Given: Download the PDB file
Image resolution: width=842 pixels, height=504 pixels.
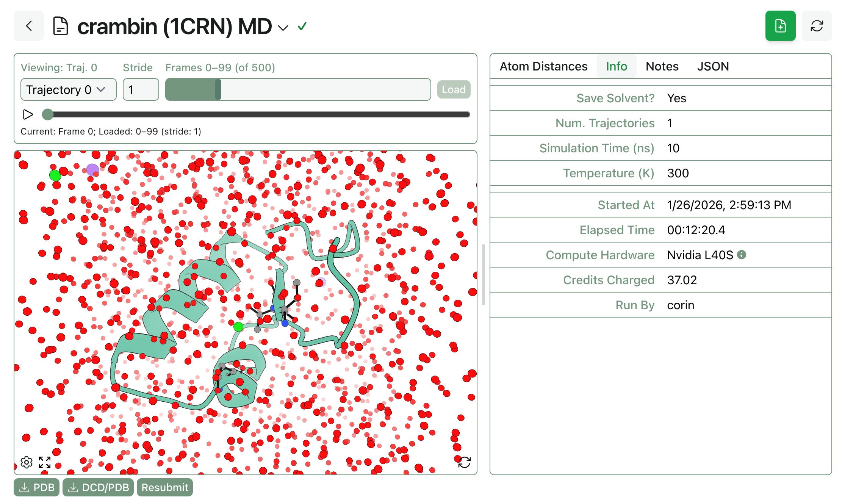Looking at the screenshot, I should 37,487.
